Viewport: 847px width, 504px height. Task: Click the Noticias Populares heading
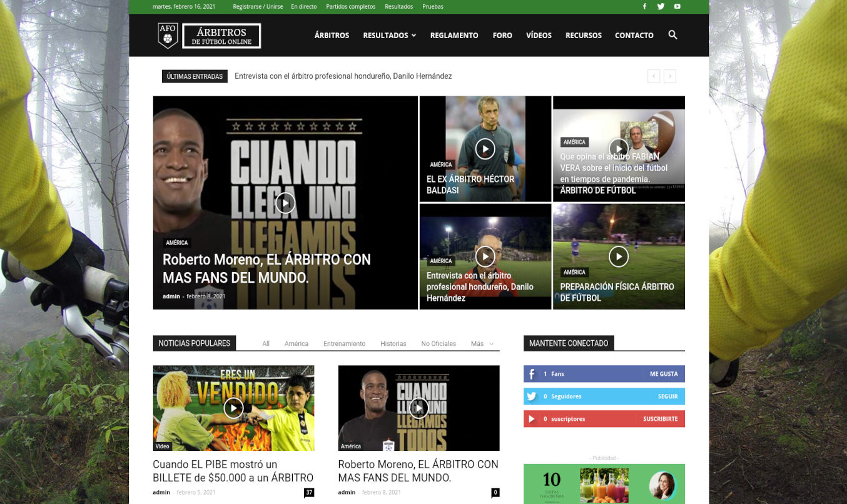pos(195,343)
